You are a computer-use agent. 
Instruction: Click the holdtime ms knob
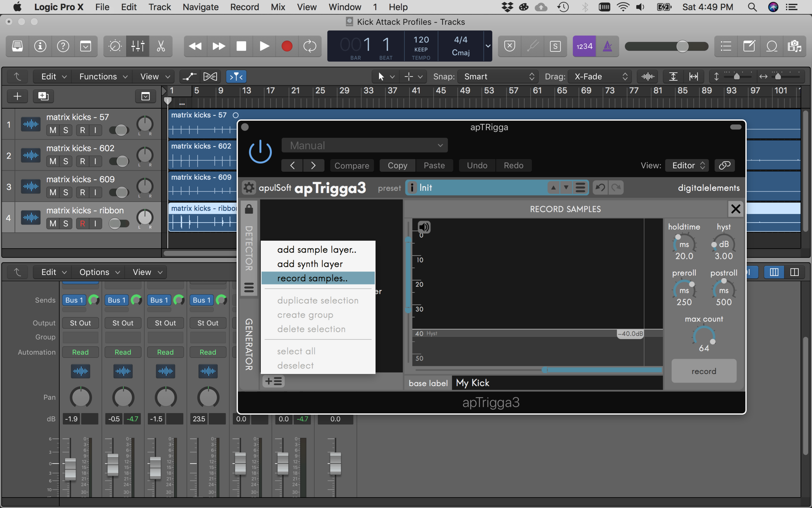tap(684, 244)
